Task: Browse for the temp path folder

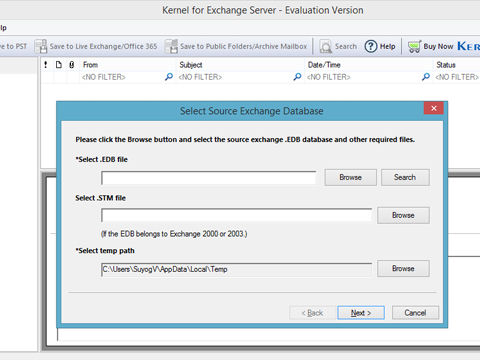Action: 403,268
